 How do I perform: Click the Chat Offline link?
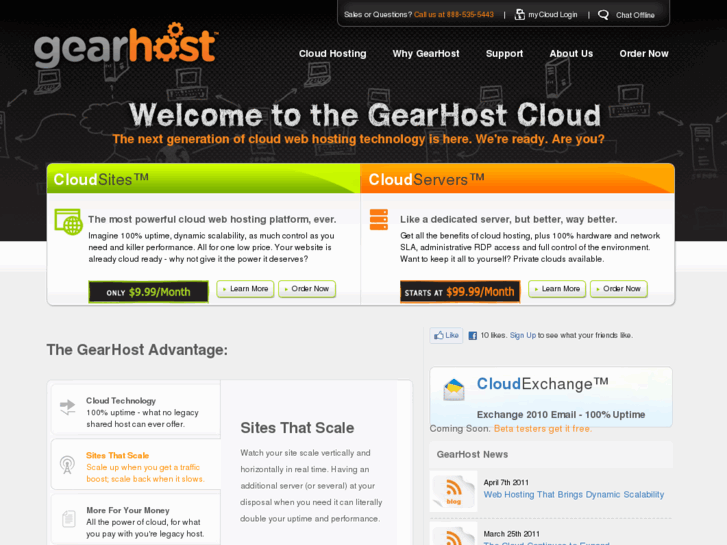635,15
